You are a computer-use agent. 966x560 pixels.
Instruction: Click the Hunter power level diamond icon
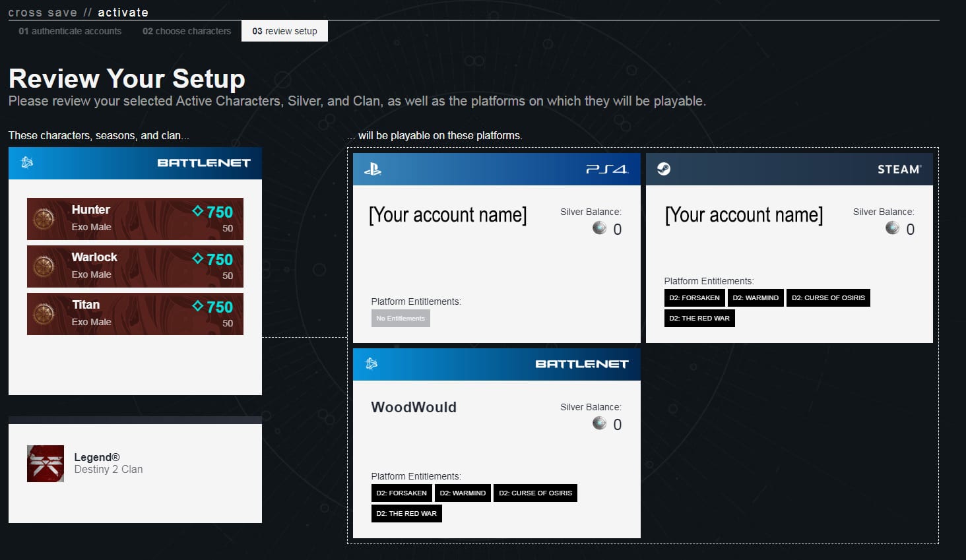[198, 211]
